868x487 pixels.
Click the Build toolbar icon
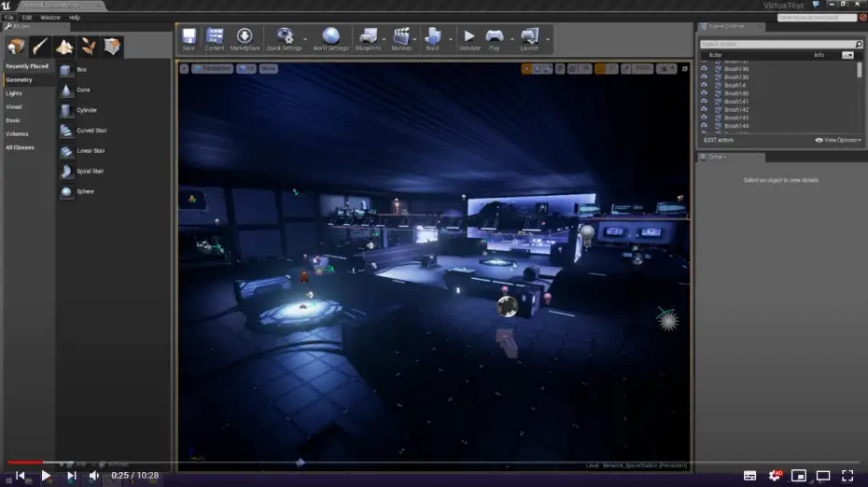click(432, 39)
